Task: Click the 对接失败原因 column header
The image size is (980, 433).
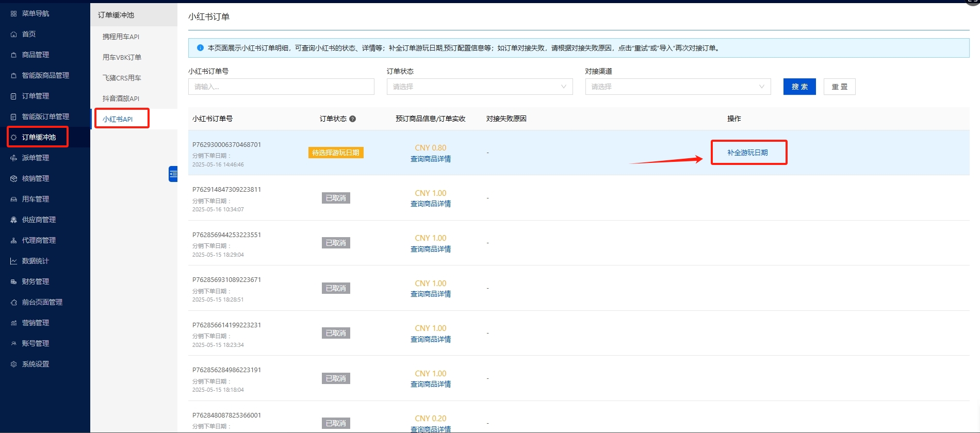Action: 507,119
